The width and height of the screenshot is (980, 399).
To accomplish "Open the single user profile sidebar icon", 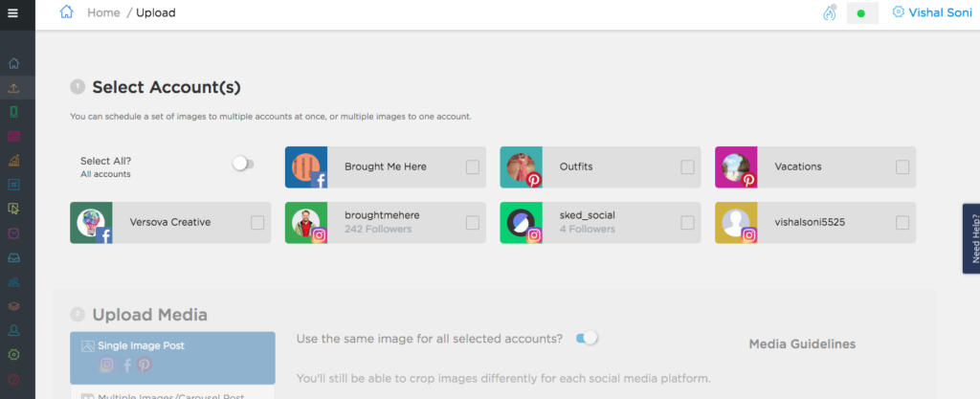I will [13, 330].
